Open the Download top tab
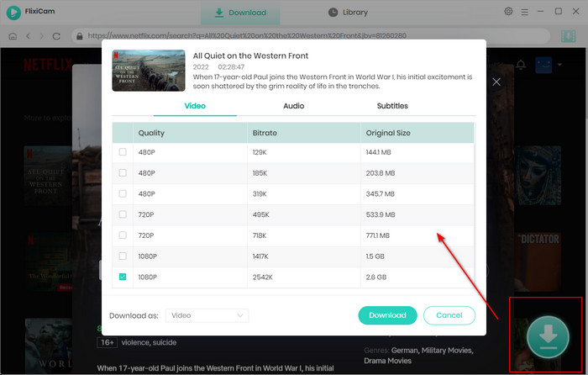This screenshot has width=588, height=375. 240,13
